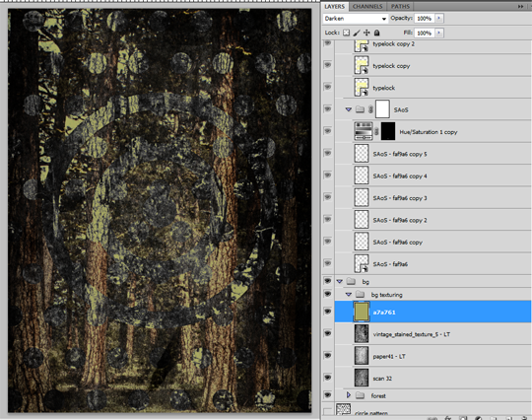
Task: Hide the bg texturing group
Action: (x=327, y=294)
